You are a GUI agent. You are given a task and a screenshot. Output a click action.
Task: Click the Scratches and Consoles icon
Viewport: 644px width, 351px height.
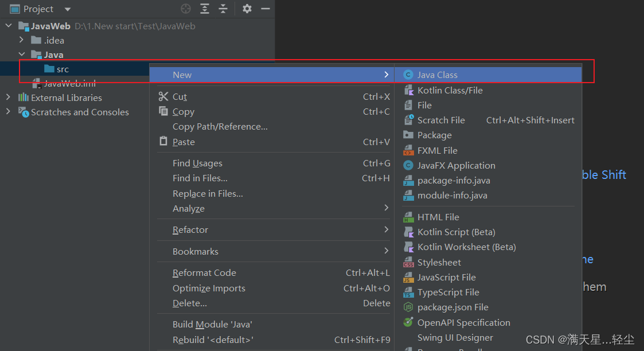point(24,112)
